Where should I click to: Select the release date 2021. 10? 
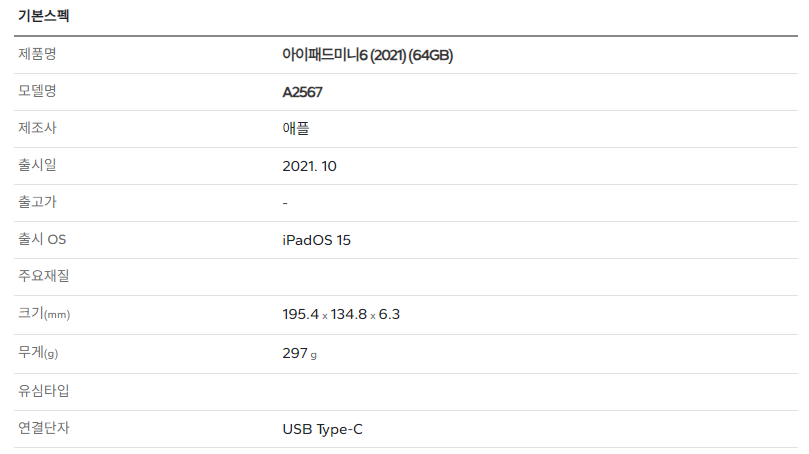click(x=310, y=166)
